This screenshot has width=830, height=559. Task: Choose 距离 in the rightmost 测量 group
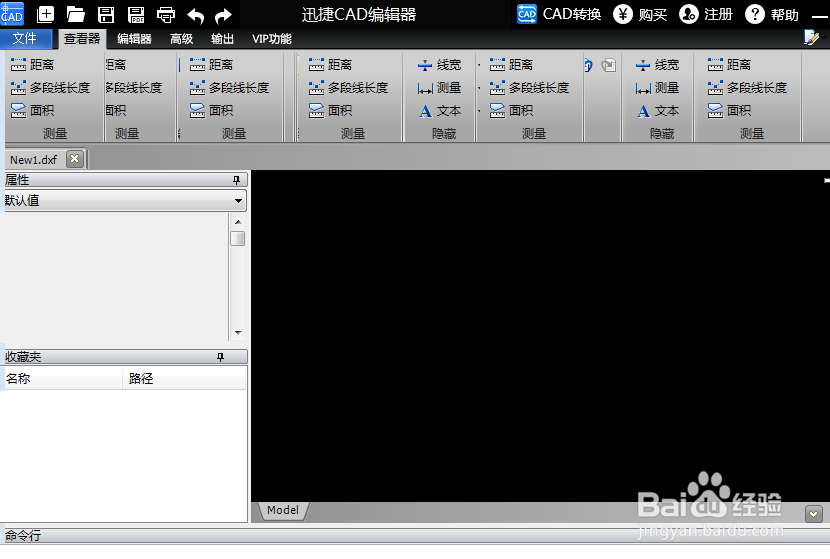point(729,65)
